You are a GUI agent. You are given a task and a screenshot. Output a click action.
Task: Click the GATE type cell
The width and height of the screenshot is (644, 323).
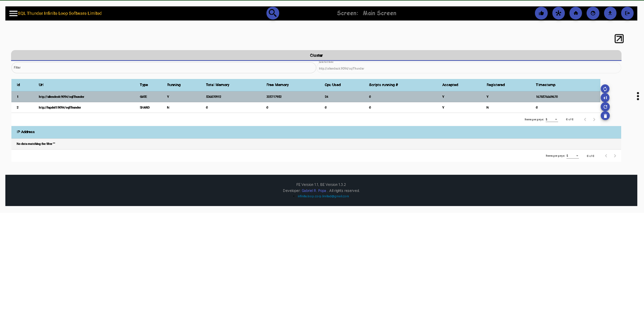143,97
